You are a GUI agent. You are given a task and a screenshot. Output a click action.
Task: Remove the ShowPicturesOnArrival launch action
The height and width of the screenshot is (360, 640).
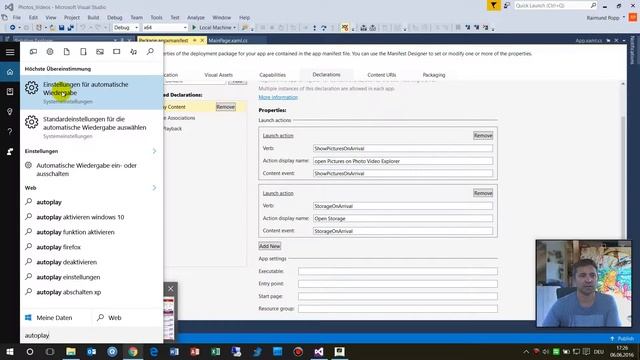click(x=483, y=136)
